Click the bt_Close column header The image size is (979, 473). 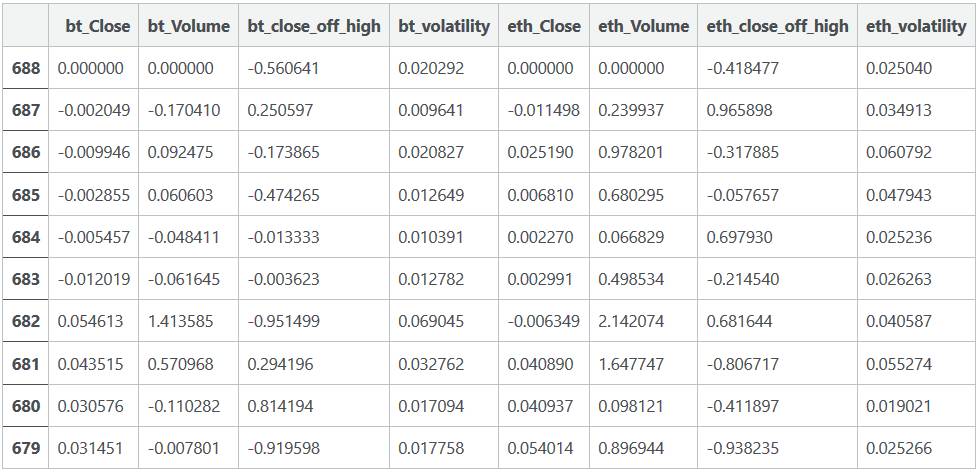click(x=97, y=26)
